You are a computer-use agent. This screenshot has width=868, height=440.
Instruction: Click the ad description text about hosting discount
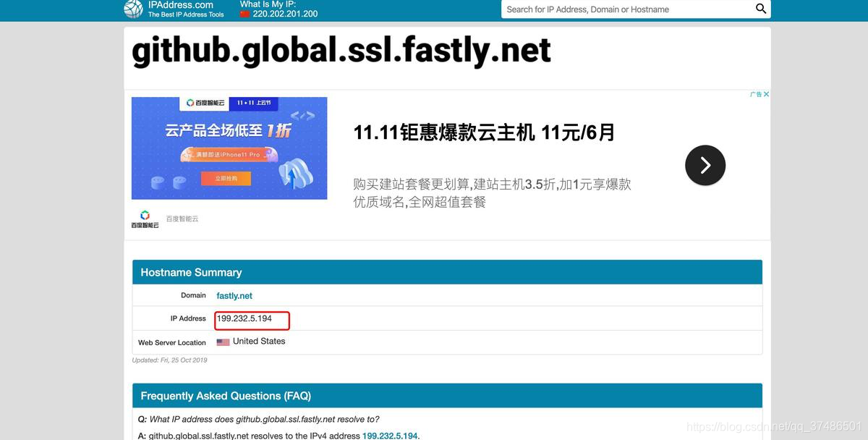point(492,193)
